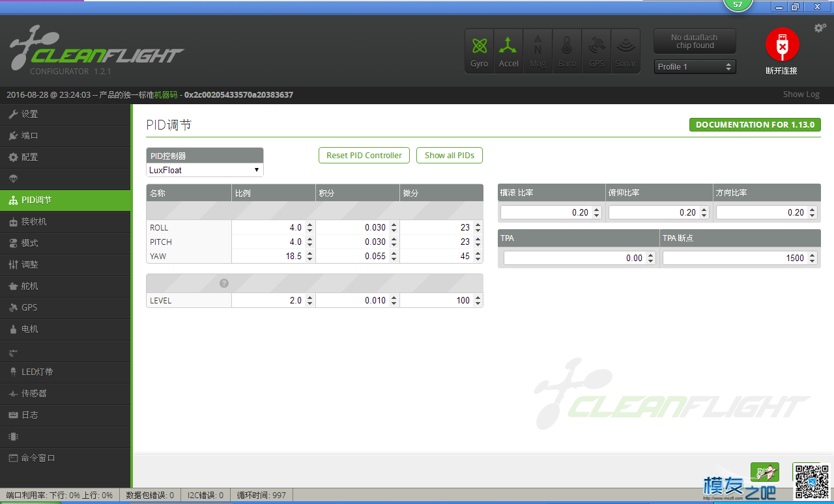834x504 pixels.
Task: Click Show all PIDs button
Action: coord(450,156)
